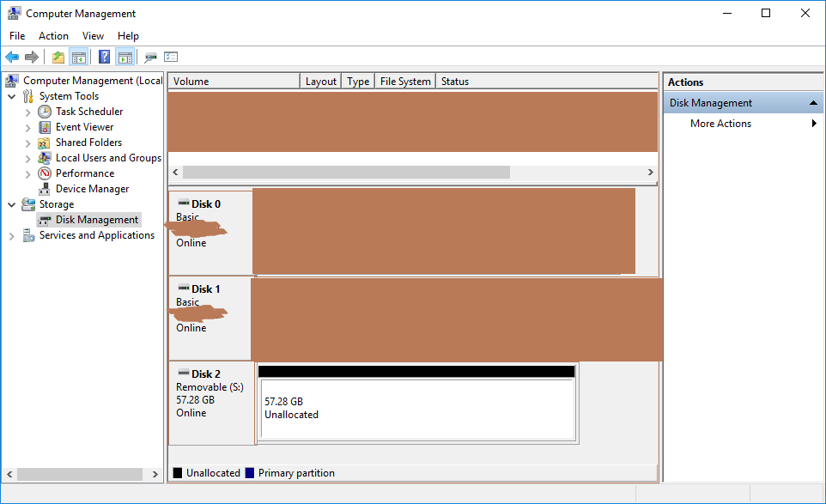Click the Event Viewer icon
The width and height of the screenshot is (826, 504).
45,127
